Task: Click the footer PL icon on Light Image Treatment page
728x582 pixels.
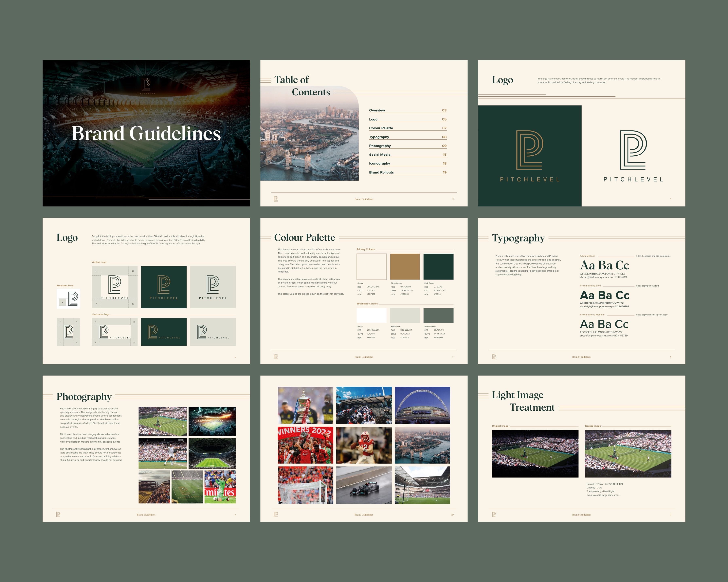Action: (x=494, y=515)
